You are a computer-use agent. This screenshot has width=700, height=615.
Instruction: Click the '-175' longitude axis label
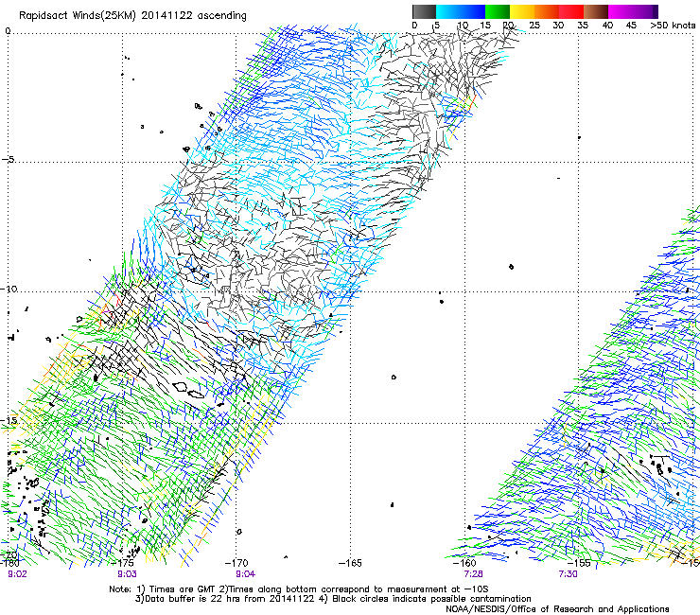click(x=122, y=563)
